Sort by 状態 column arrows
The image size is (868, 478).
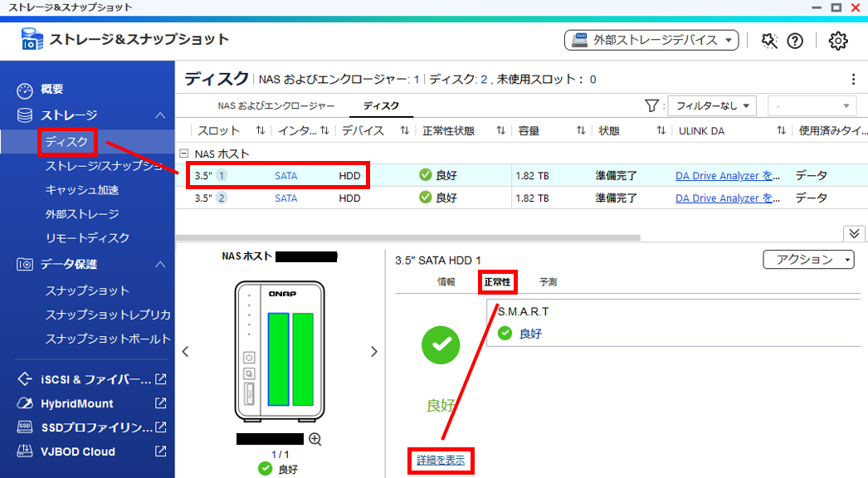pos(661,130)
